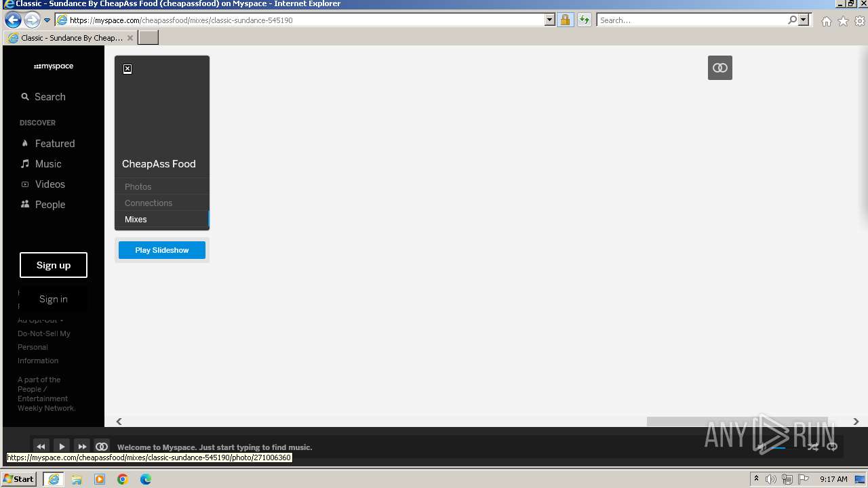Screen dimensions: 868x488
Task: Open File Explorer from the taskbar
Action: 77,479
